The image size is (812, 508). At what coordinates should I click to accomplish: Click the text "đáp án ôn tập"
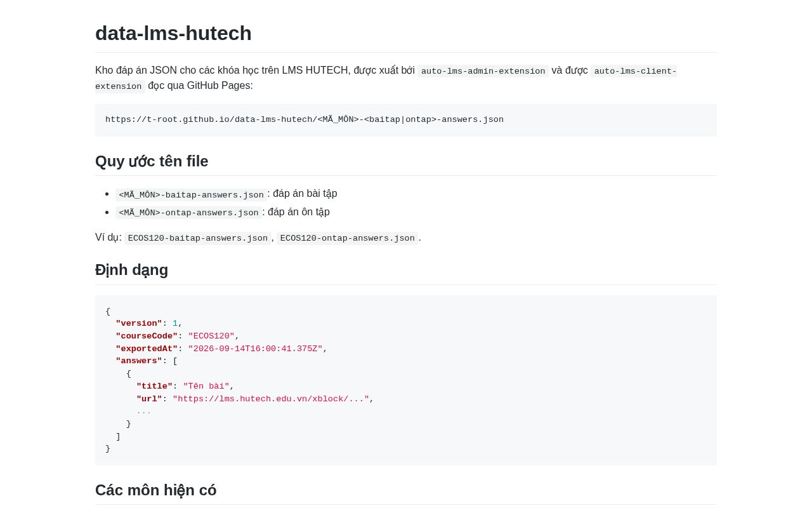click(x=299, y=212)
